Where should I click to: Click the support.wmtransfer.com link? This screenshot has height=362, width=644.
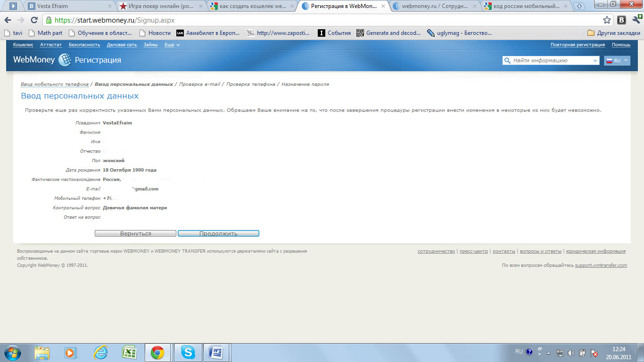coord(601,265)
